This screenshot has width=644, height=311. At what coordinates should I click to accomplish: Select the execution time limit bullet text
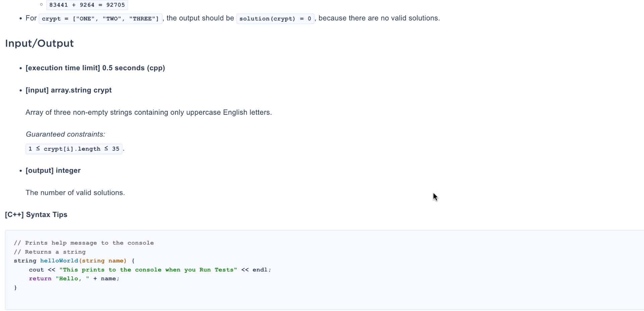pyautogui.click(x=95, y=68)
